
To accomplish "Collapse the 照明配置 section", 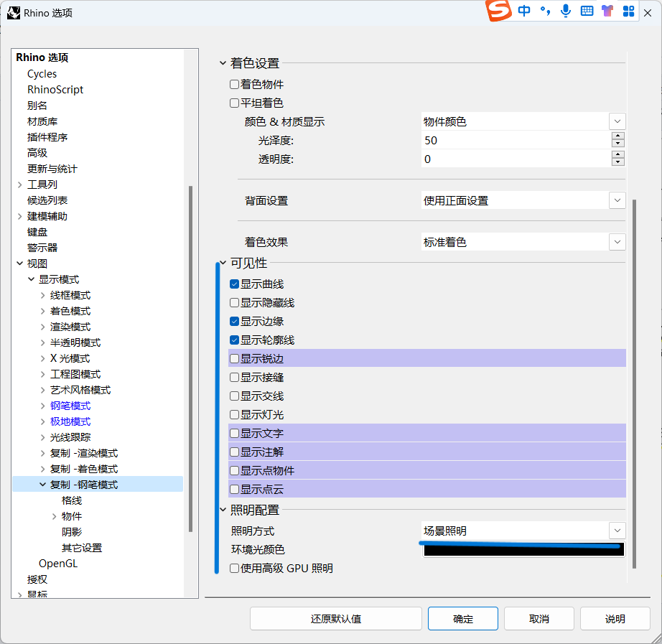I will click(223, 510).
